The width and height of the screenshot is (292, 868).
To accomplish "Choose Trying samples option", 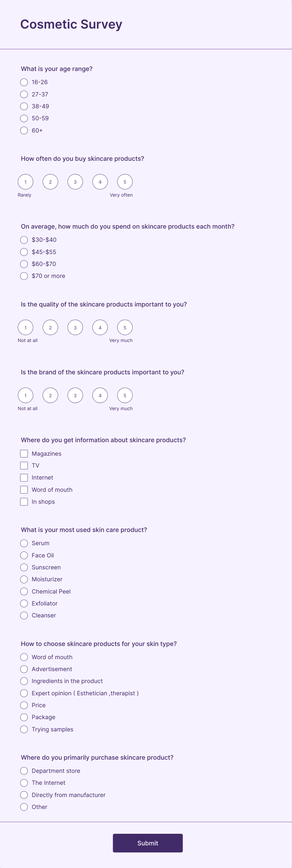I will [24, 729].
